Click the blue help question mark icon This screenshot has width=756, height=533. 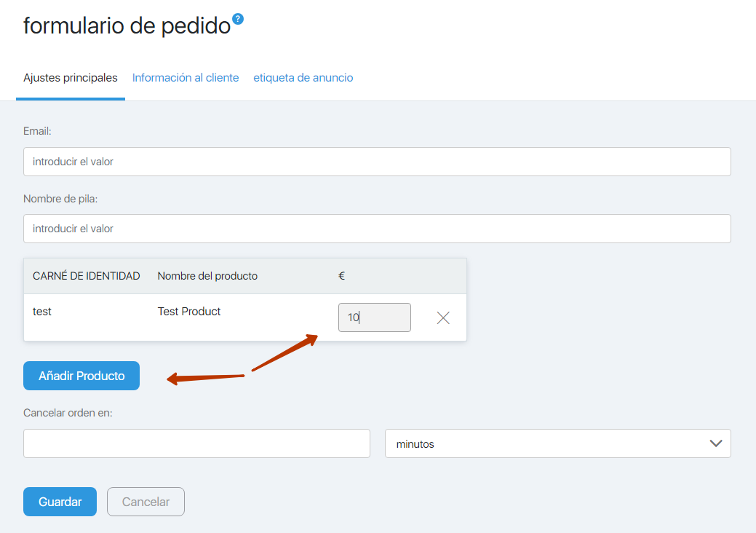point(237,19)
